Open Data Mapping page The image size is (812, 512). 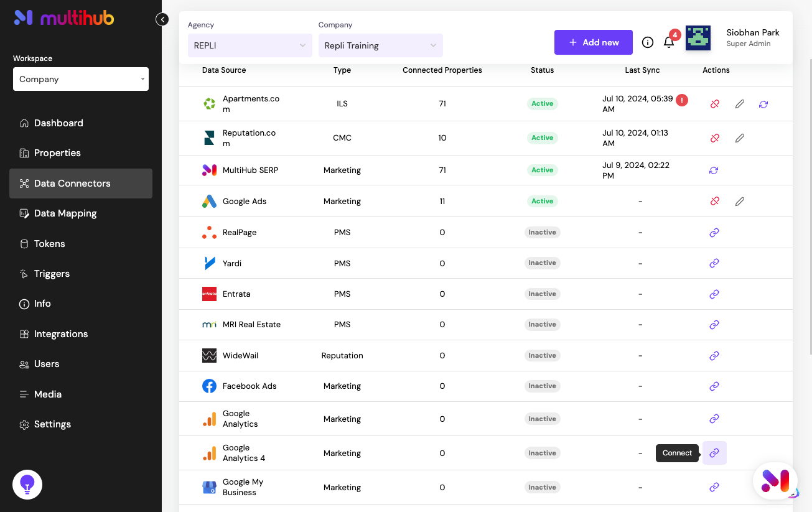(x=81, y=213)
